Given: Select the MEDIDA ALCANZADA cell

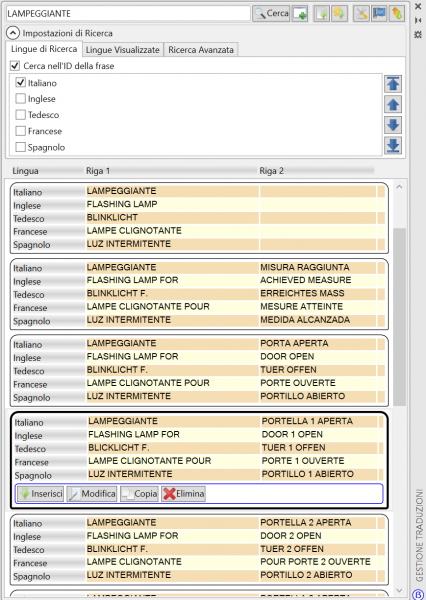Looking at the screenshot, I should (x=318, y=320).
